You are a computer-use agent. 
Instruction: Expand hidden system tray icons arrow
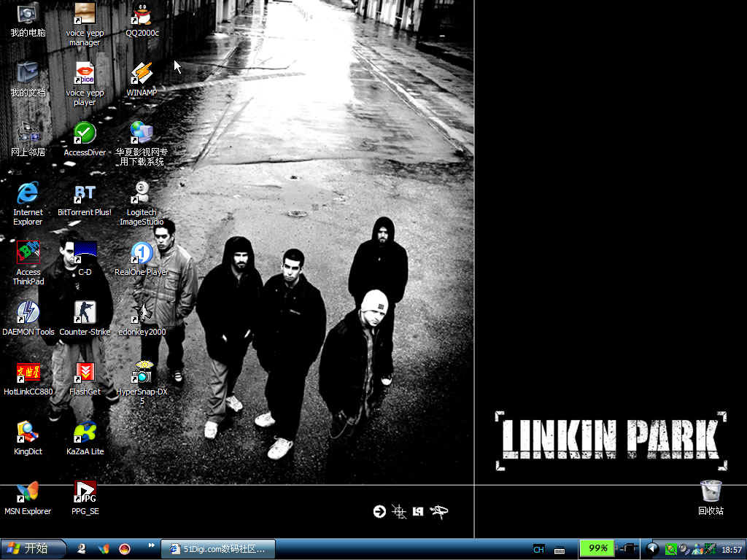tap(652, 550)
